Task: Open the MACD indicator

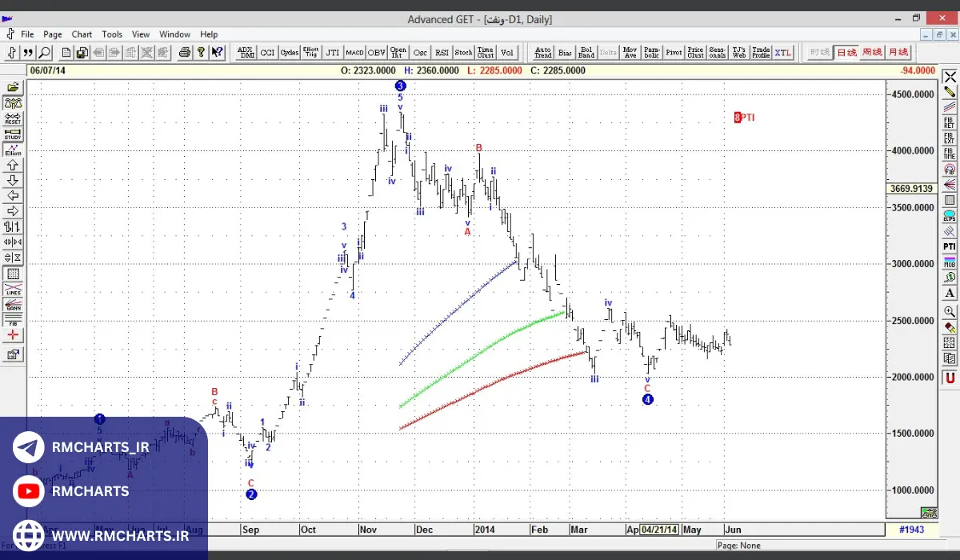Action: (x=354, y=53)
